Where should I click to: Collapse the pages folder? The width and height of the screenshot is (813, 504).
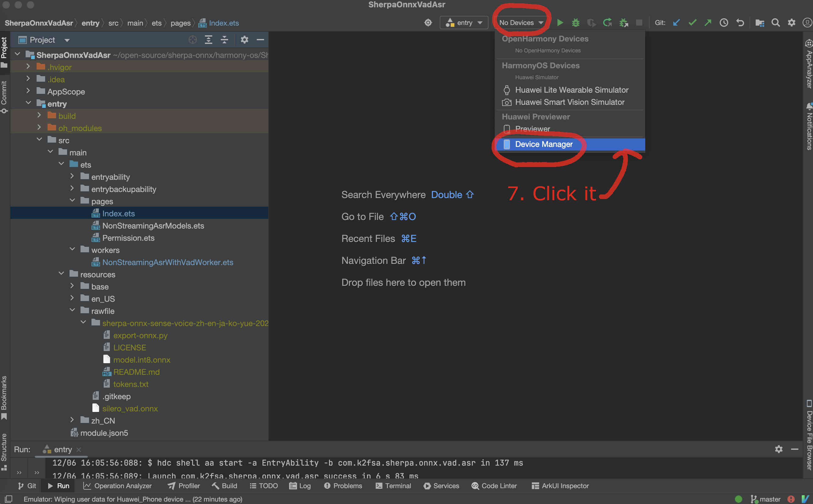point(72,201)
